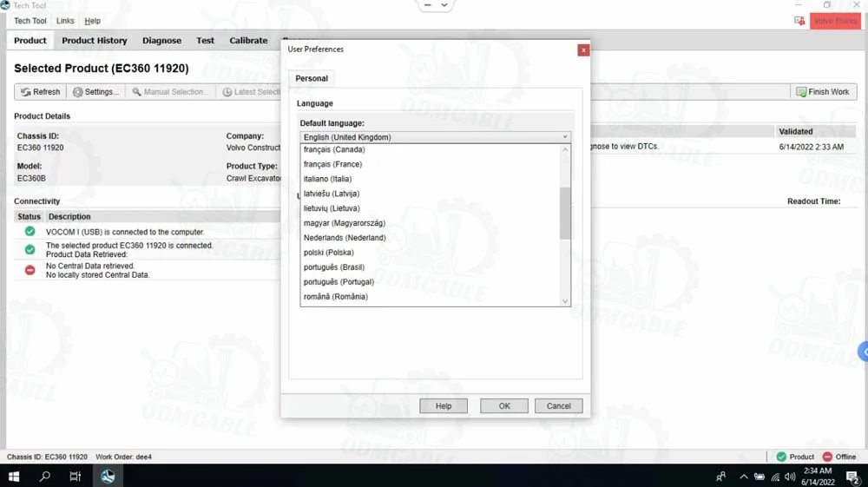
Task: Click the battery tray icon
Action: click(x=759, y=477)
